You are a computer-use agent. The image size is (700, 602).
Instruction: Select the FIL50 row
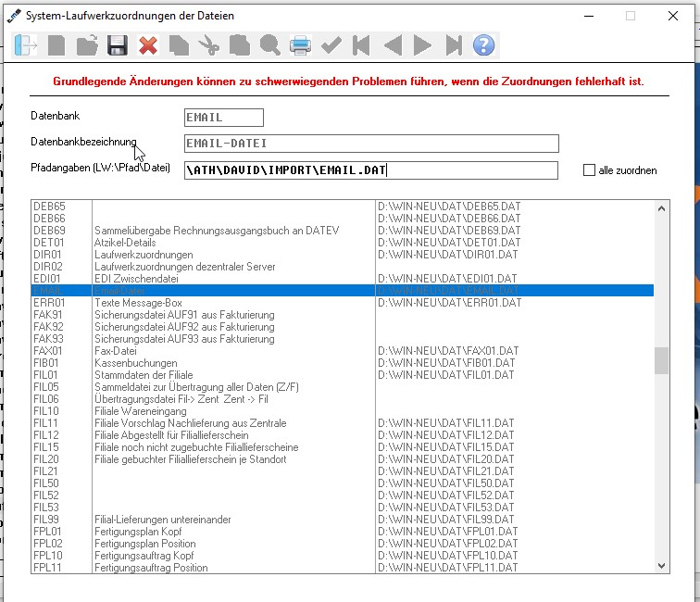(343, 483)
